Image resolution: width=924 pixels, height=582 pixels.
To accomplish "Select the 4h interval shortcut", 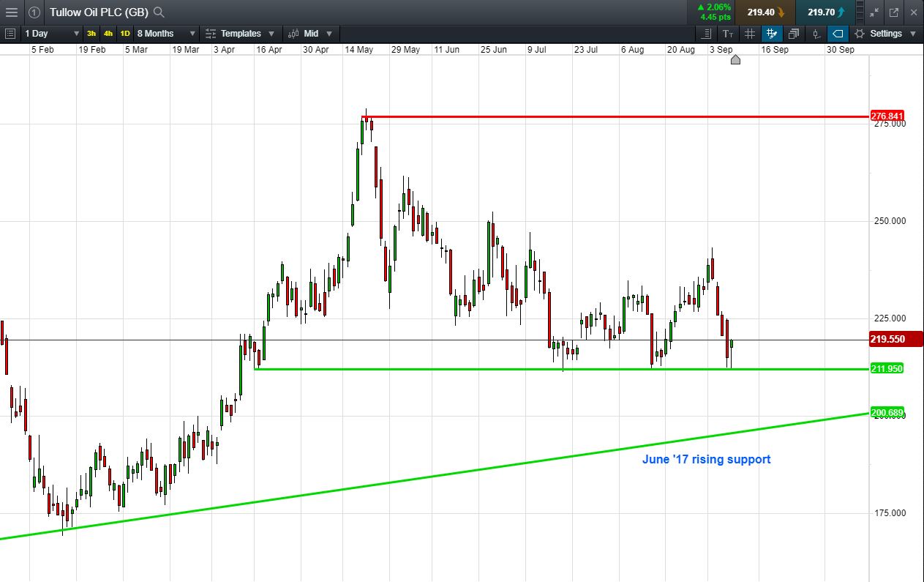I will pos(108,34).
